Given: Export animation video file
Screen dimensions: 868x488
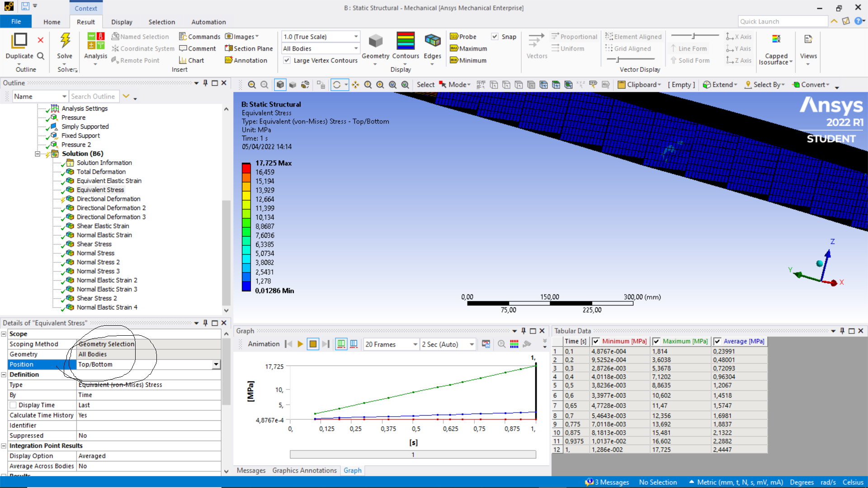Looking at the screenshot, I should [486, 344].
